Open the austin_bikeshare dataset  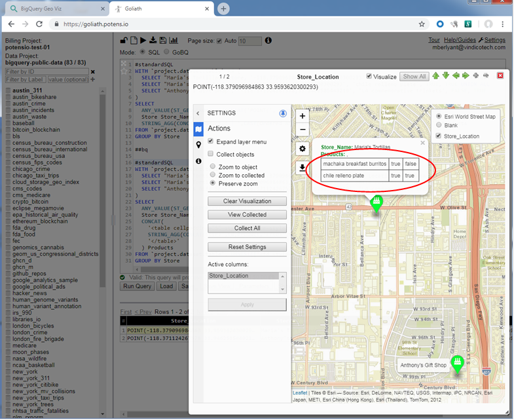tap(34, 97)
